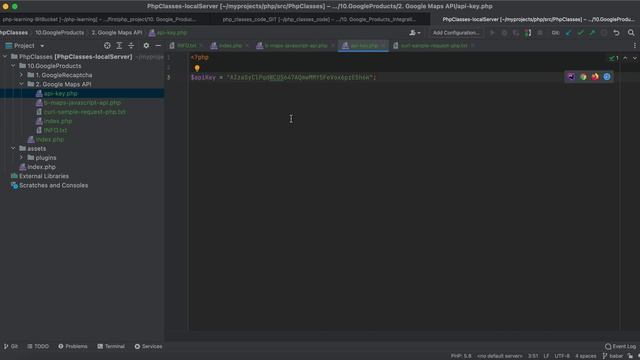Click Git Push arrow icon
This screenshot has width=640, height=360.
coord(592,33)
